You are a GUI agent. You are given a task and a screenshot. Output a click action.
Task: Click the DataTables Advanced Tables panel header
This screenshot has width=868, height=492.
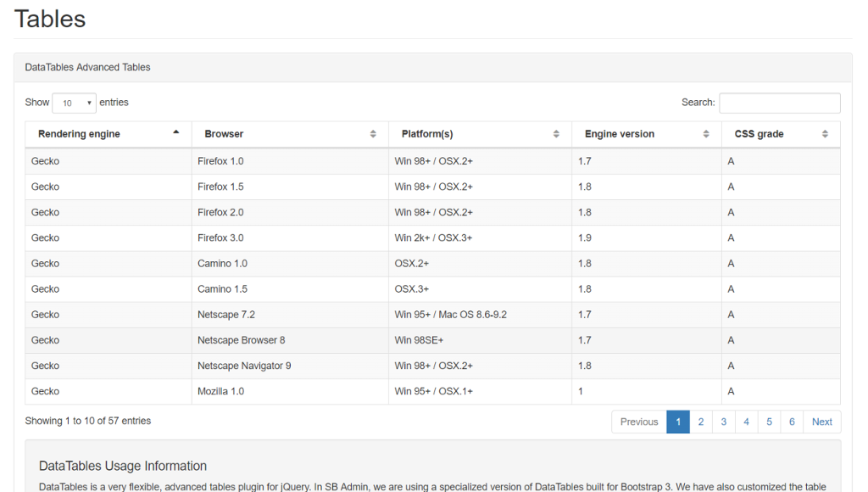point(87,67)
